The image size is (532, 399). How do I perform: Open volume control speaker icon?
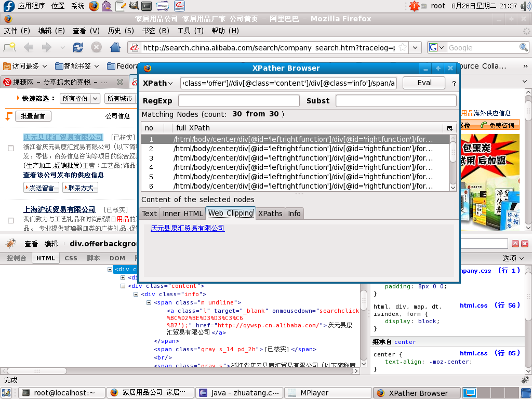point(525,6)
